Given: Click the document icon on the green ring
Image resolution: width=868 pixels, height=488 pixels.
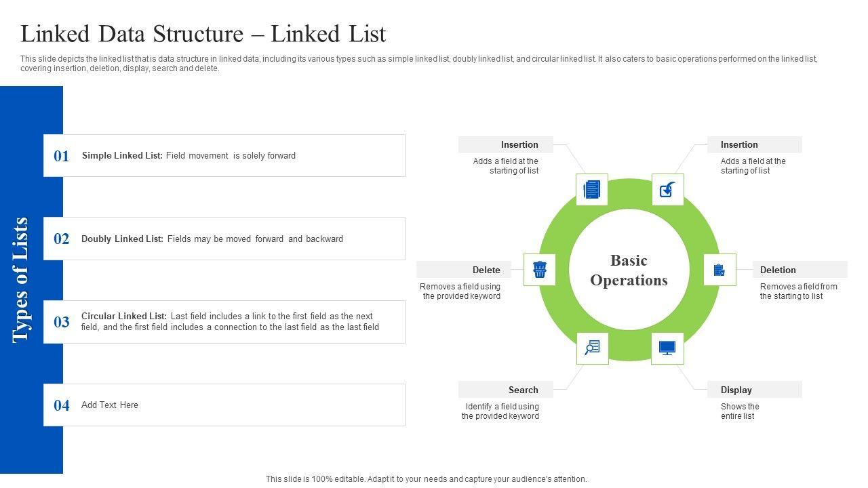Looking at the screenshot, I should (x=592, y=190).
